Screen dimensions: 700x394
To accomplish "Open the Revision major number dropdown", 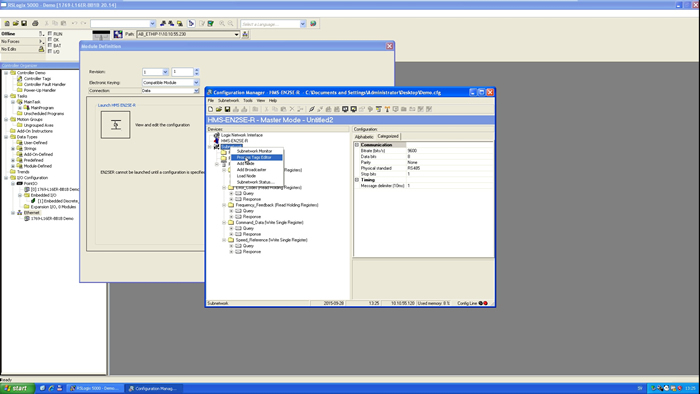I will click(165, 72).
